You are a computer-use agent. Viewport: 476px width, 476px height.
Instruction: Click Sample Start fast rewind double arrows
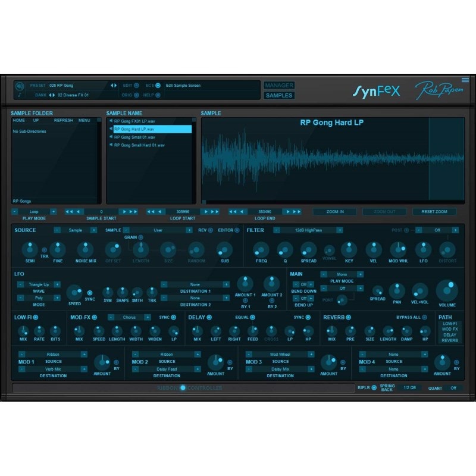(x=69, y=212)
